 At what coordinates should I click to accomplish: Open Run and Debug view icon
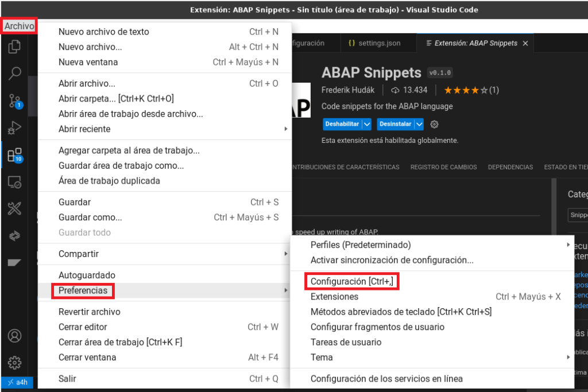pyautogui.click(x=14, y=128)
